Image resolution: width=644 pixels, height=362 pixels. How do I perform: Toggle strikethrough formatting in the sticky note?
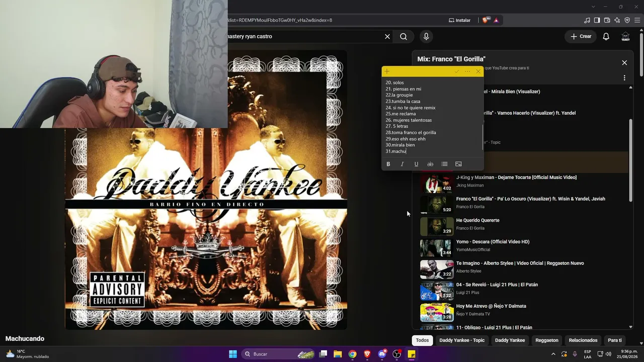pyautogui.click(x=430, y=164)
